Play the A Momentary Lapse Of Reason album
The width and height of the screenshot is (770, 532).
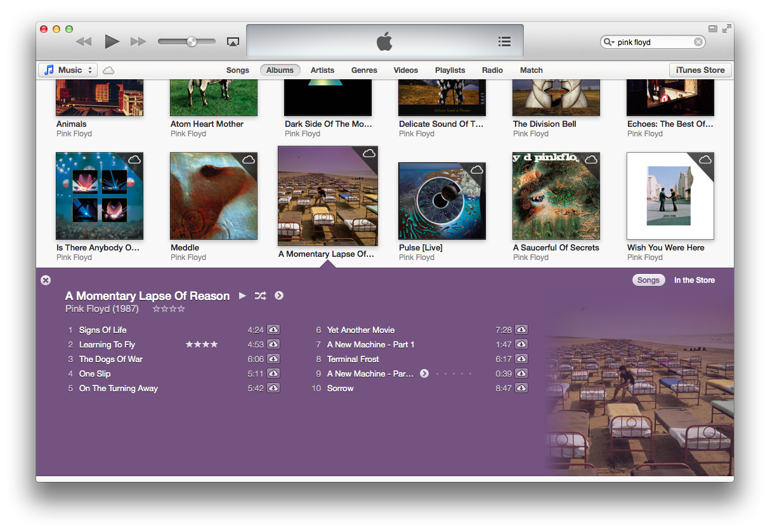point(242,295)
